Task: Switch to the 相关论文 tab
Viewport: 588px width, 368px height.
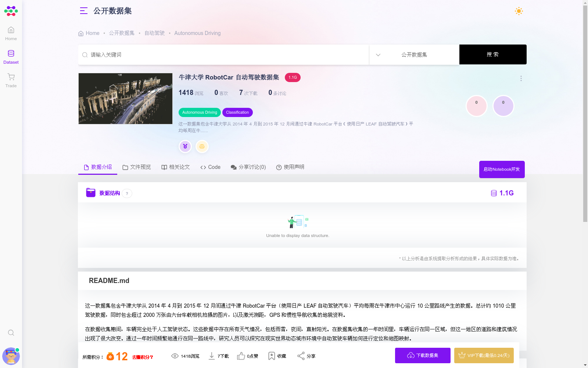Action: pos(176,167)
